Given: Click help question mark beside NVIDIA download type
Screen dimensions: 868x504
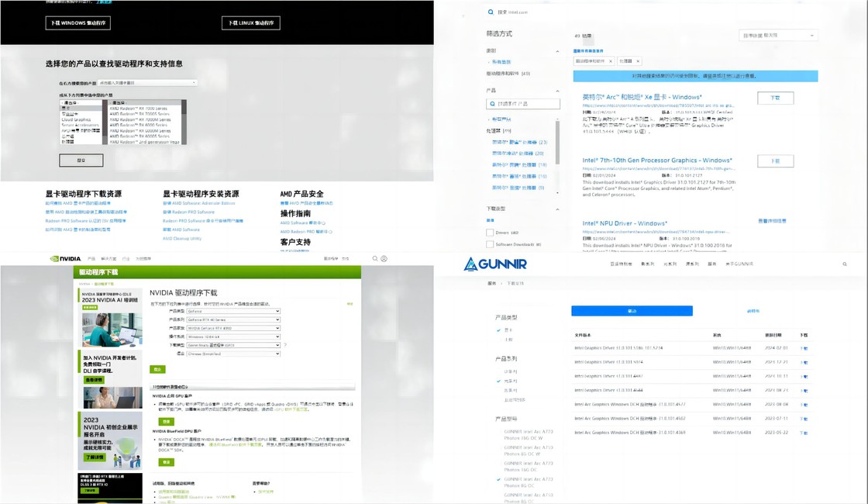Looking at the screenshot, I should tap(285, 345).
